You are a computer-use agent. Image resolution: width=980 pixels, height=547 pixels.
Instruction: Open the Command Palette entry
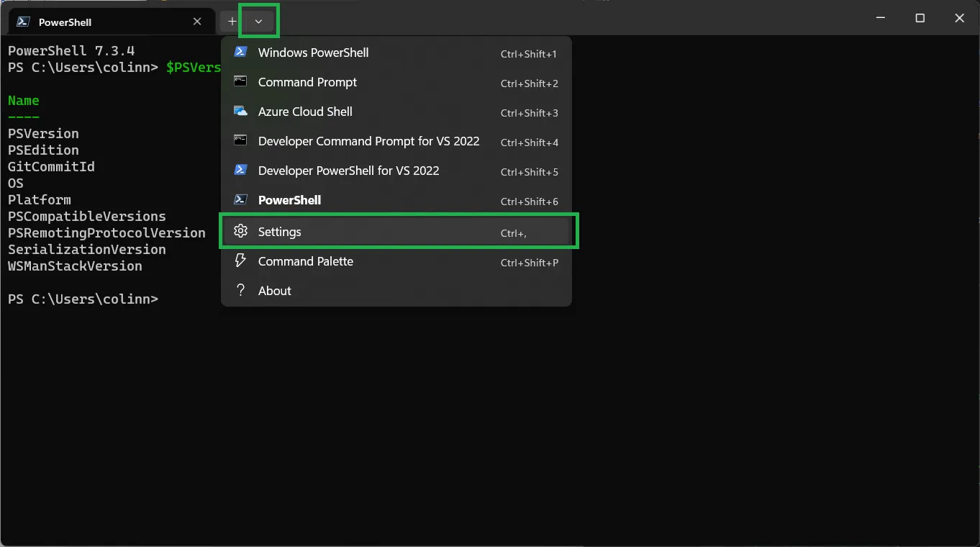305,261
